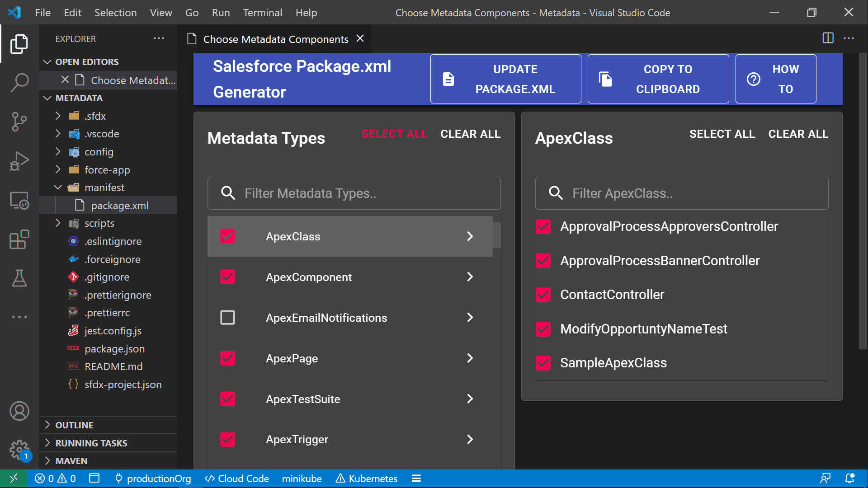
Task: Click the Metadata Types filter search icon
Action: 228,193
